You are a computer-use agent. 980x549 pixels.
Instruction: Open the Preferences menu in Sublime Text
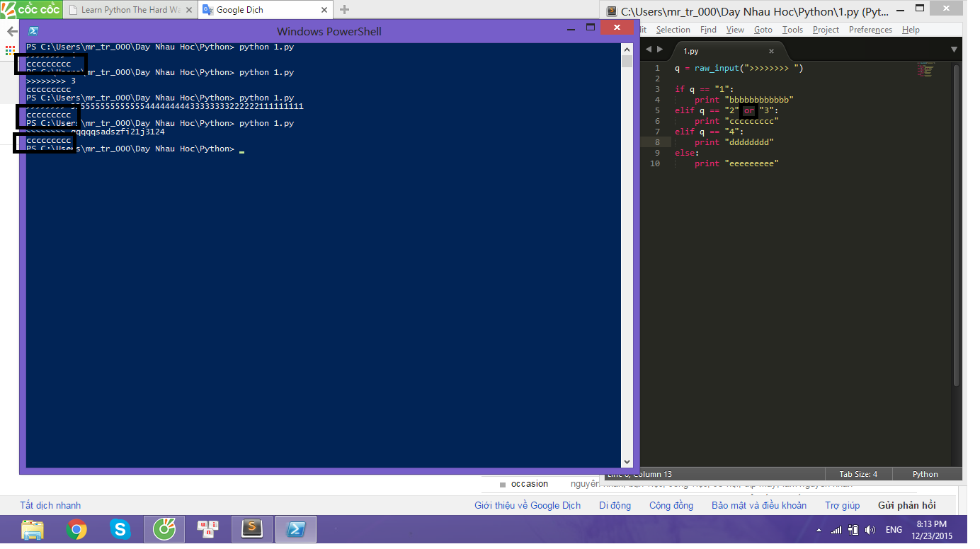[870, 30]
